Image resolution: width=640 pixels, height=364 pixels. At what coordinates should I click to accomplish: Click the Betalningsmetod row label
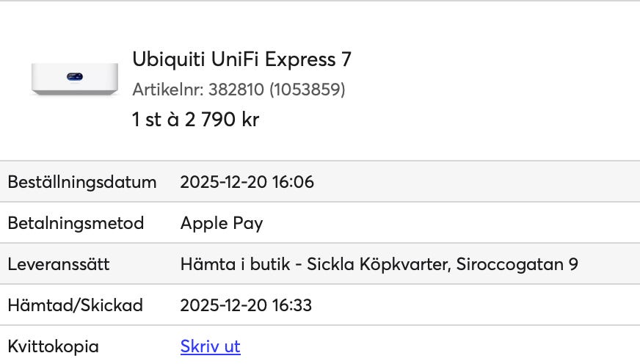(76, 223)
